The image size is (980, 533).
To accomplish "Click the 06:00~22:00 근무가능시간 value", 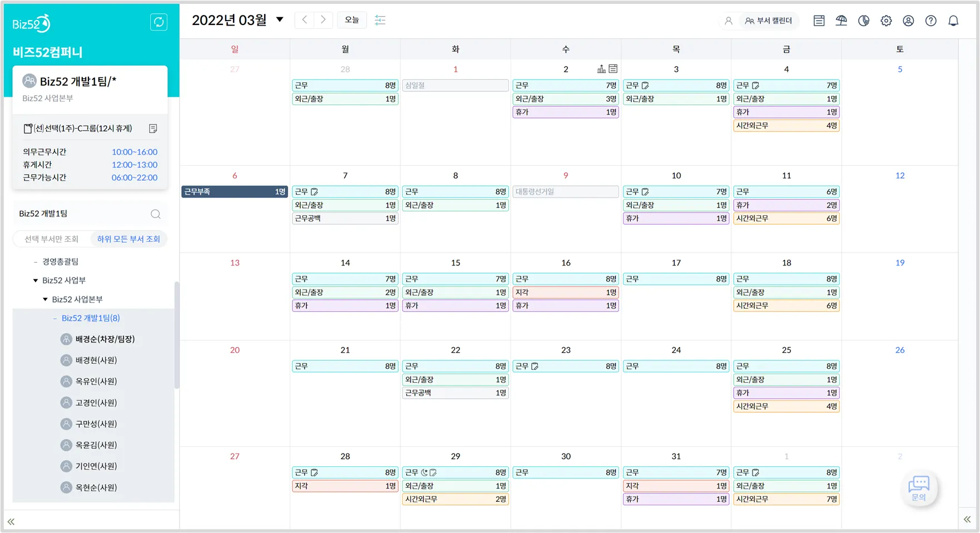I will click(x=135, y=177).
